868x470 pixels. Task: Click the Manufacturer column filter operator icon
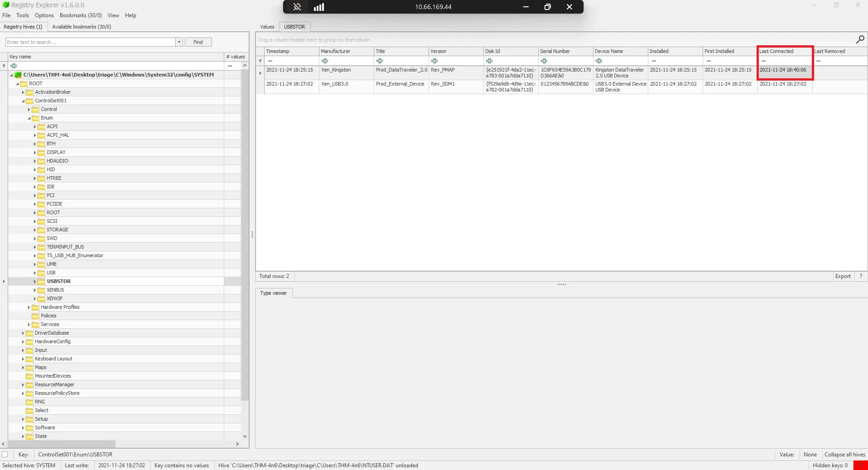coord(325,61)
